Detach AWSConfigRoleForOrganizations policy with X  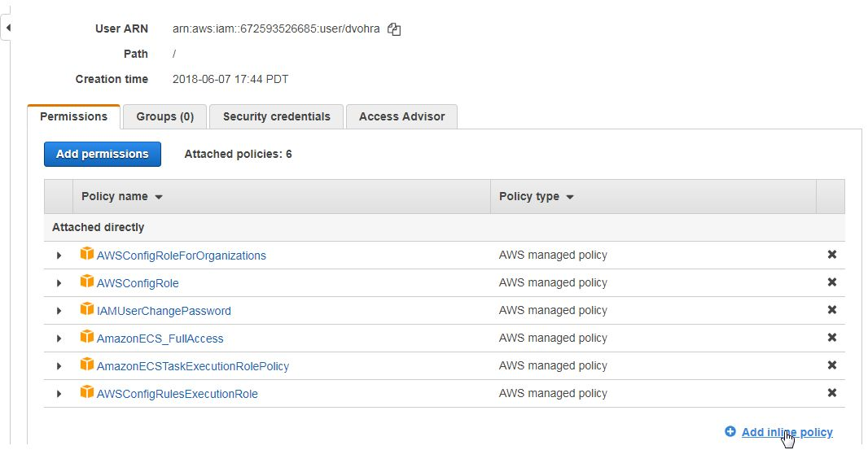831,255
